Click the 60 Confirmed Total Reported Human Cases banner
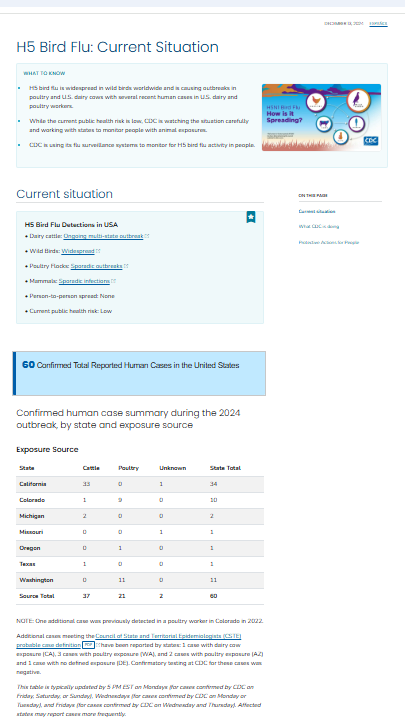The image size is (405, 721). click(x=139, y=373)
